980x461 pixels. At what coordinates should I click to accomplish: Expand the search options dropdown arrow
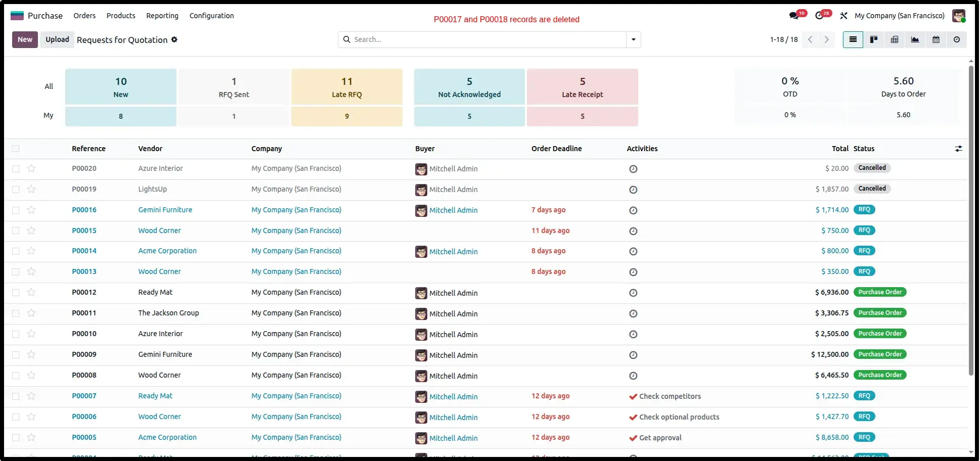tap(633, 39)
